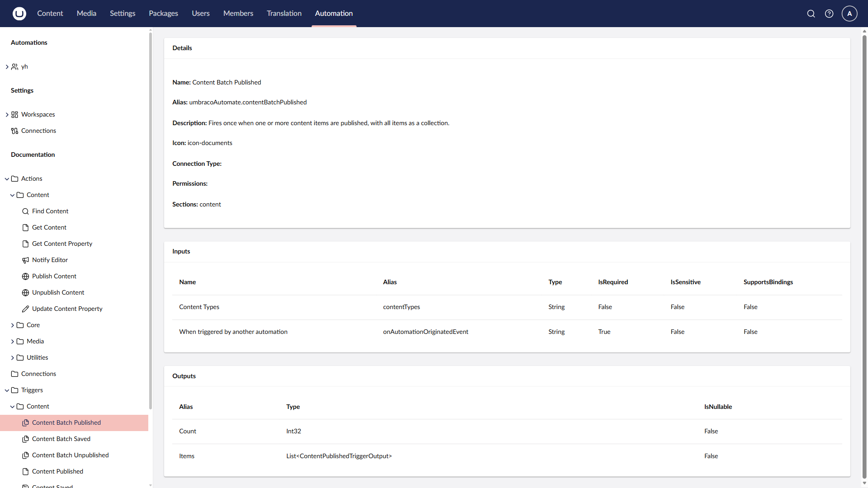Open the Members section tab
Image resolution: width=868 pixels, height=488 pixels.
238,14
